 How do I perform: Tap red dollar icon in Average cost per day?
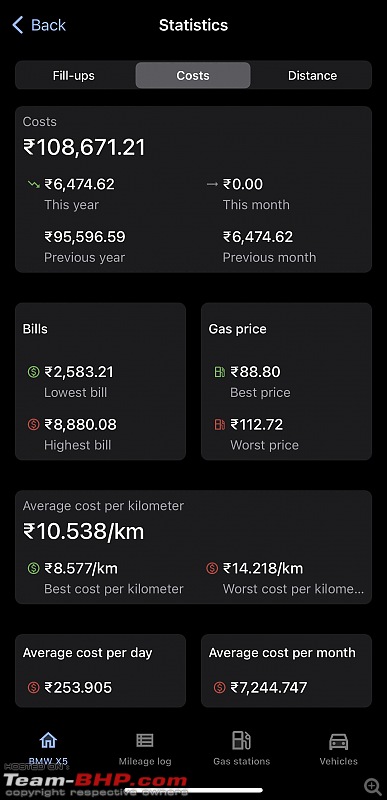(34, 687)
